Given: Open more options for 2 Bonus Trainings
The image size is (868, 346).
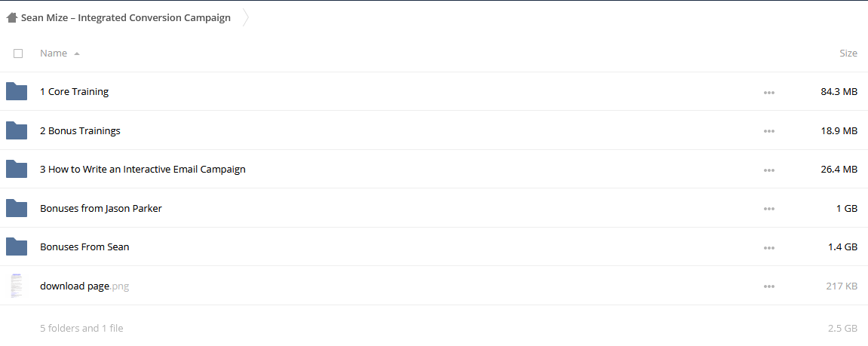Looking at the screenshot, I should coord(769,131).
